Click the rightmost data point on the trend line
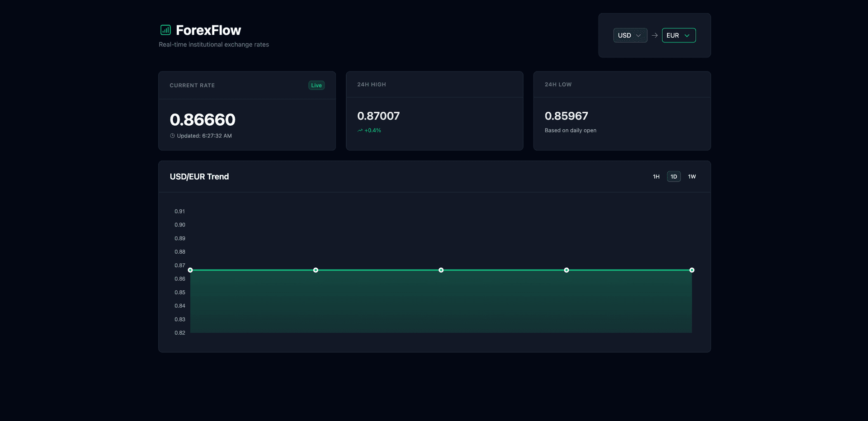Screen dimensions: 868x421 click(692, 270)
